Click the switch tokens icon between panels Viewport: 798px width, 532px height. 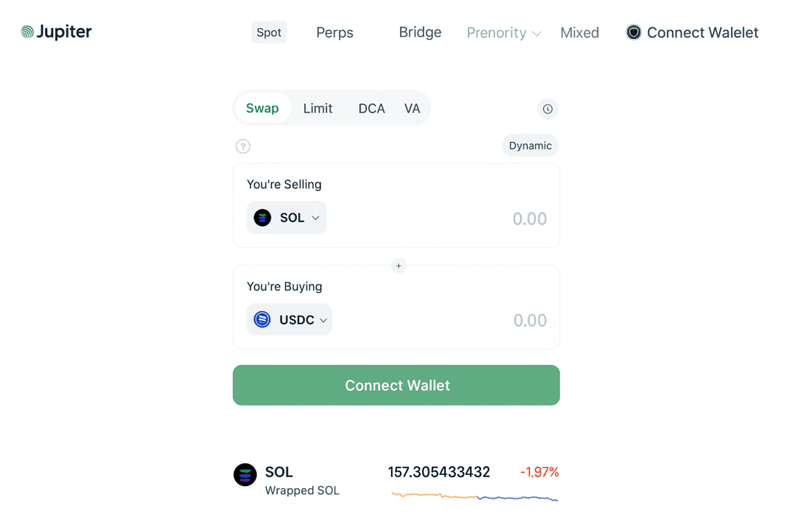tap(398, 266)
